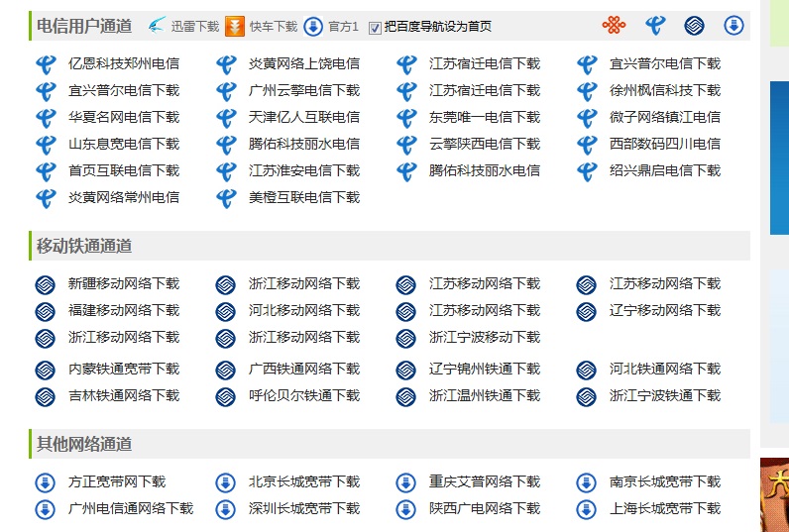Click the China Telecom icon in header right

tap(655, 26)
